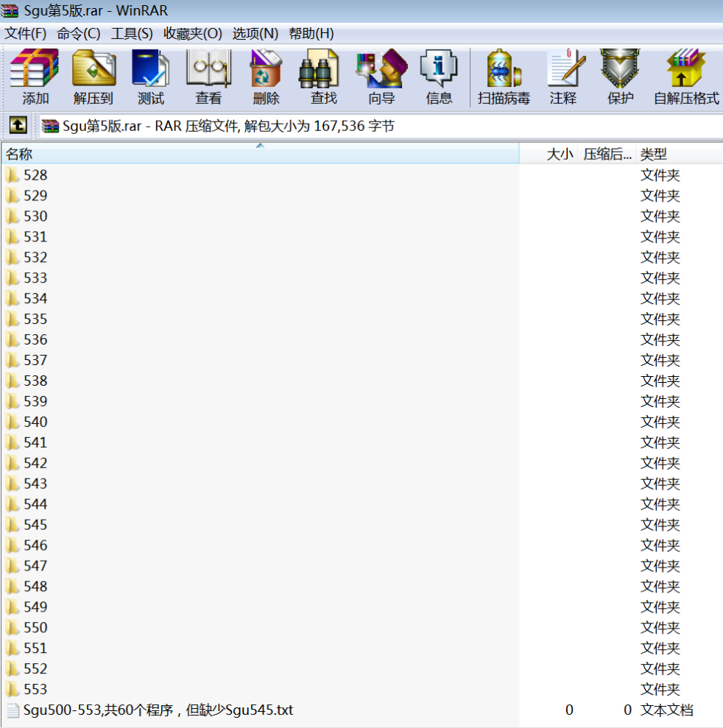Click the 文本文档 type cell

coord(667,710)
